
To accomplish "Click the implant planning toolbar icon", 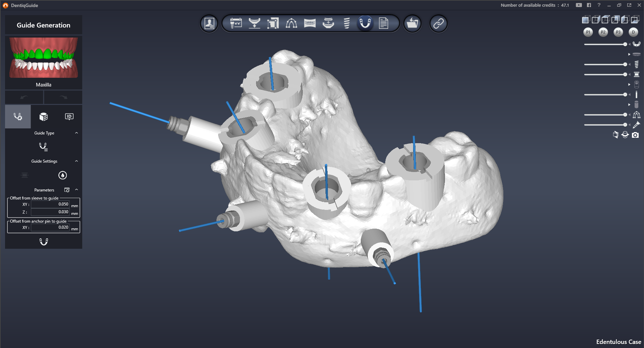I will point(347,23).
